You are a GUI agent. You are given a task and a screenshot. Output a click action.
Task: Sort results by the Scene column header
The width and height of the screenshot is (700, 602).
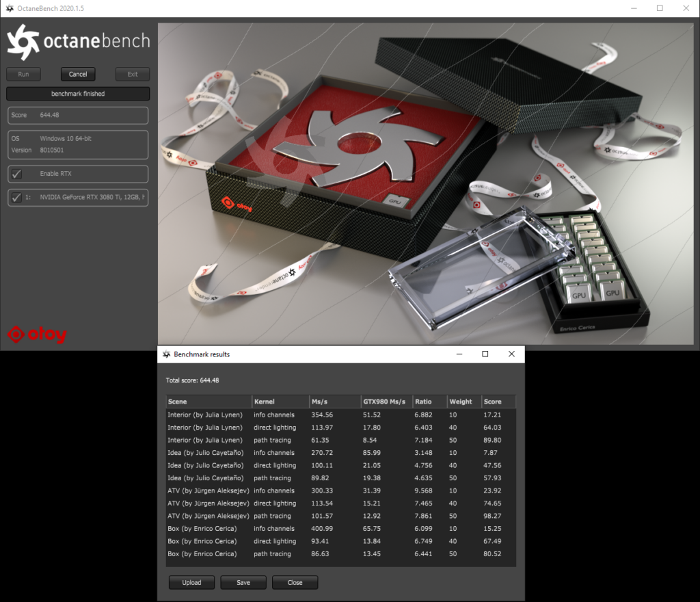coord(208,402)
